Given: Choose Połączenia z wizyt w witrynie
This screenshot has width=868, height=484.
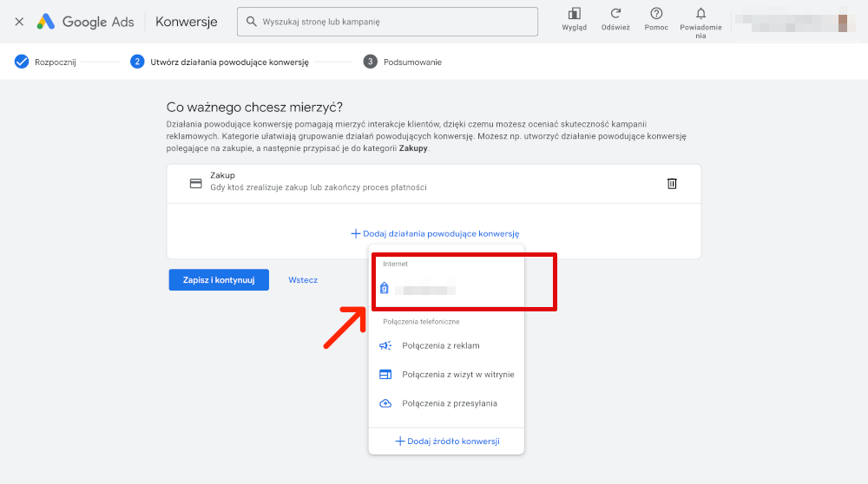Looking at the screenshot, I should (446, 375).
